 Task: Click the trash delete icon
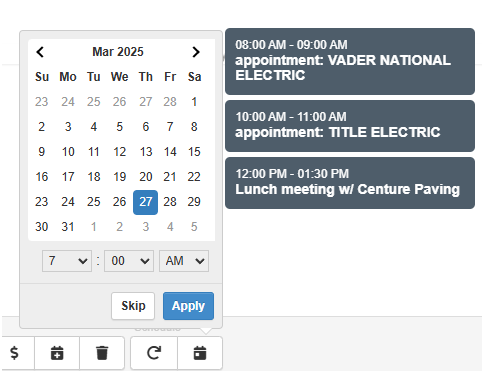[x=102, y=353]
